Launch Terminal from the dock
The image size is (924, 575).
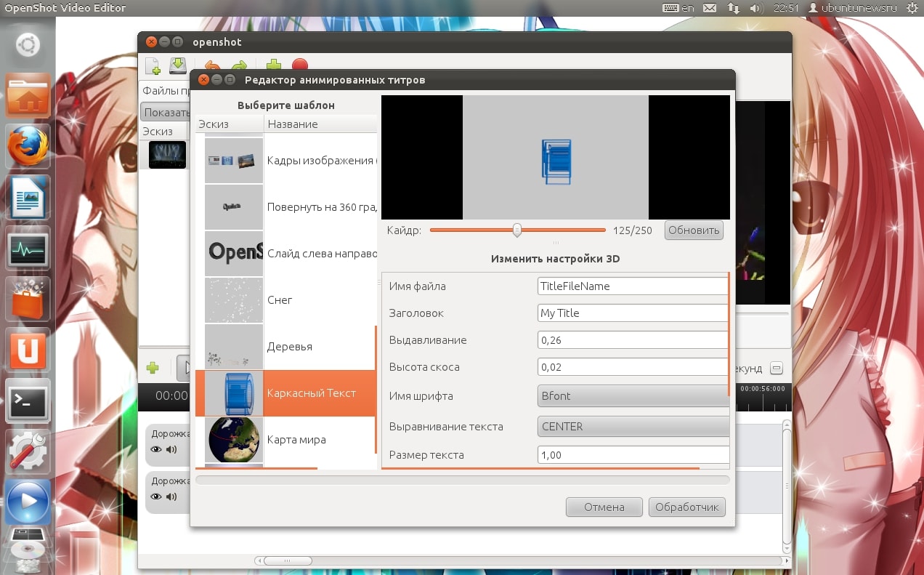coord(28,401)
